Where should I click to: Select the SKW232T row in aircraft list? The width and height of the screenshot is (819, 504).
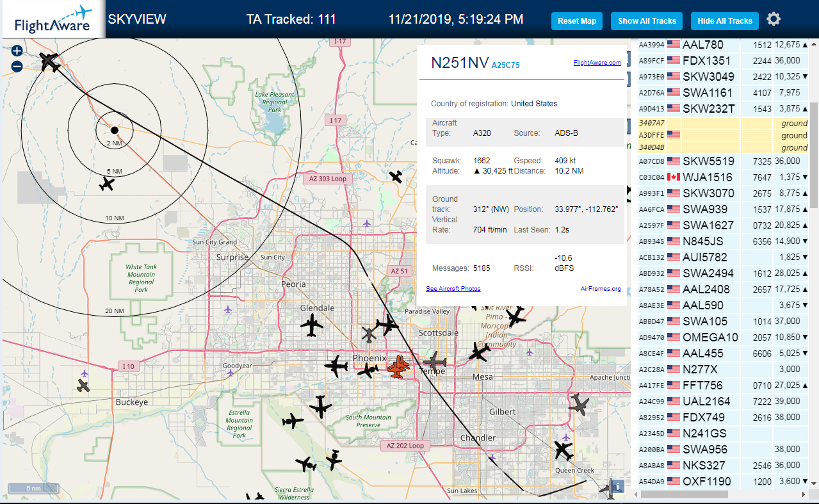[723, 109]
